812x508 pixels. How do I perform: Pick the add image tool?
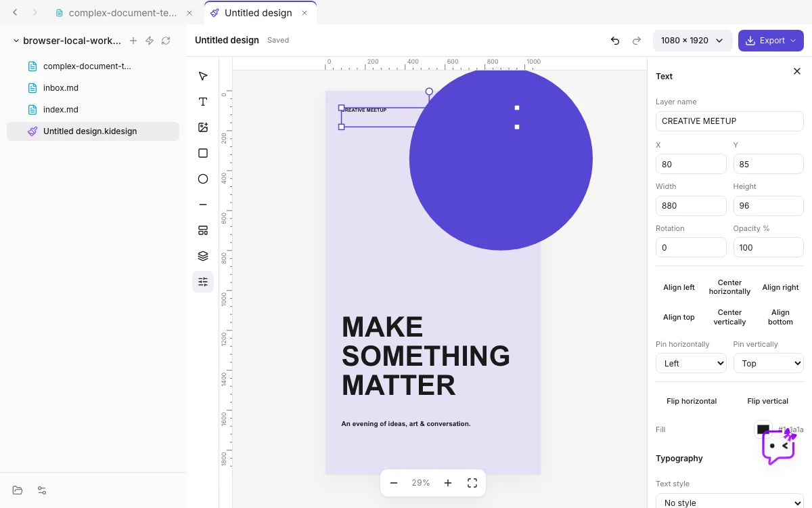click(x=203, y=127)
